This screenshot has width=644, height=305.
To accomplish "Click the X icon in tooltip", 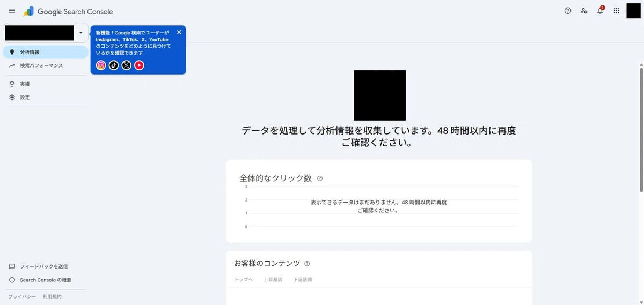I will point(126,65).
